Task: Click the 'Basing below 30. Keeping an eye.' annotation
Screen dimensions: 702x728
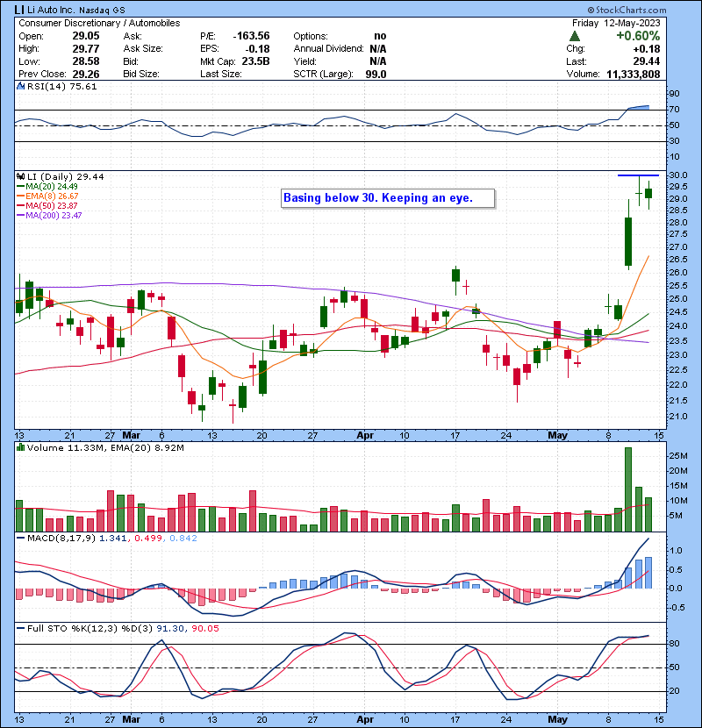Action: (388, 198)
